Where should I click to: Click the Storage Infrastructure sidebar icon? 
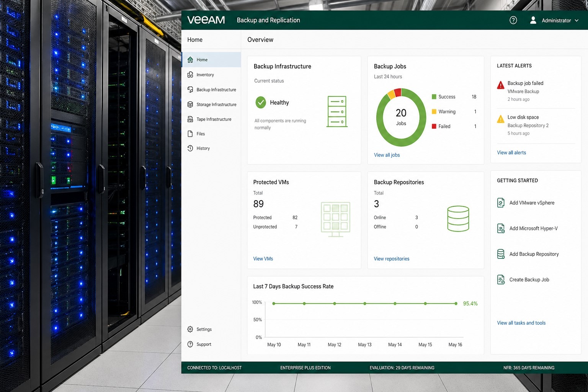(190, 105)
